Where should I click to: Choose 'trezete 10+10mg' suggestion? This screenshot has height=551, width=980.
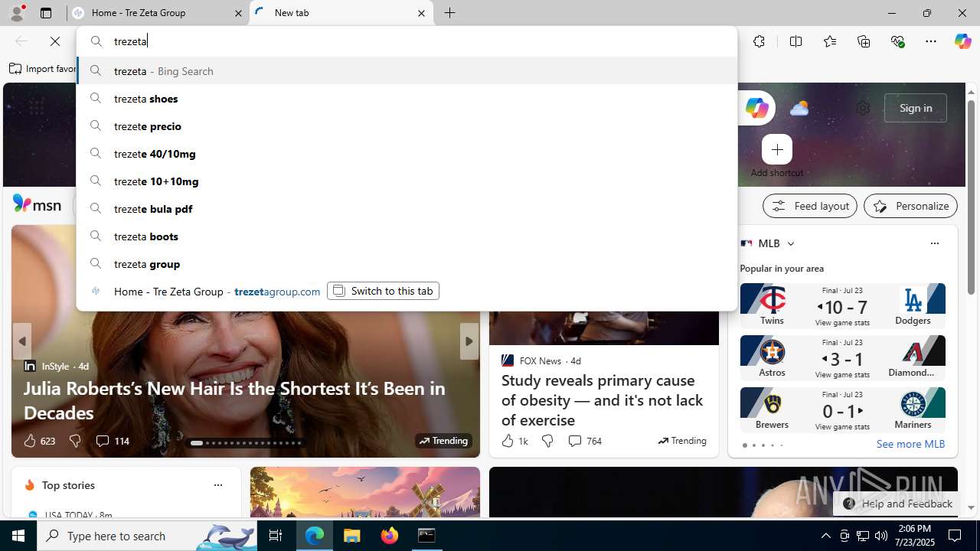(x=407, y=181)
